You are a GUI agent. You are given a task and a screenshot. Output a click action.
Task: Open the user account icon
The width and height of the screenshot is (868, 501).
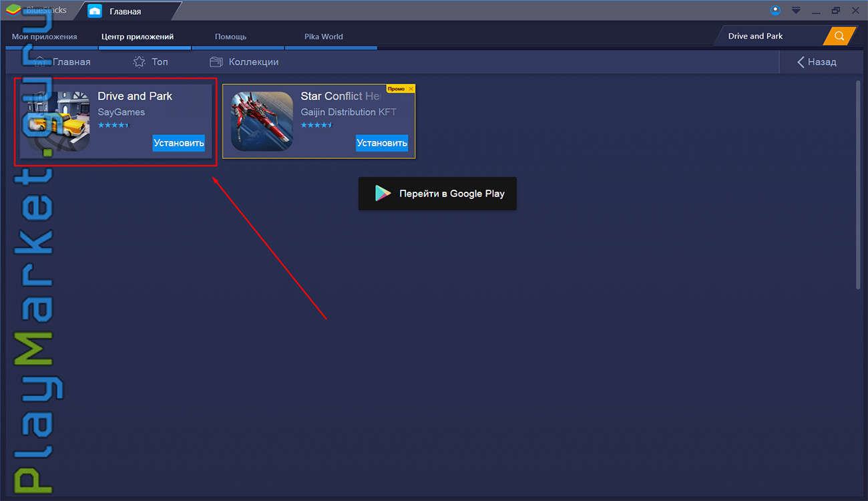click(x=775, y=10)
